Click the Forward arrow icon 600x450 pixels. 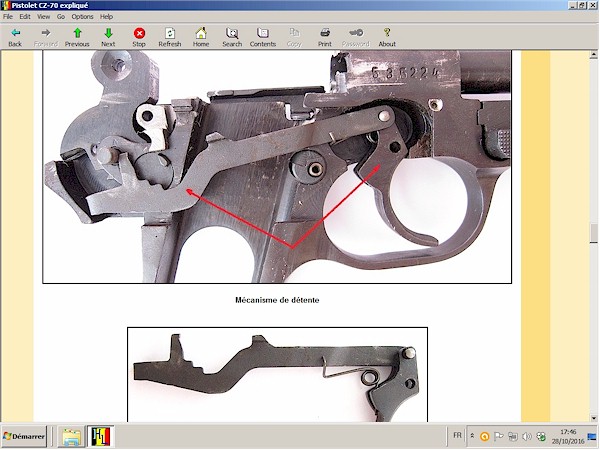[x=46, y=37]
